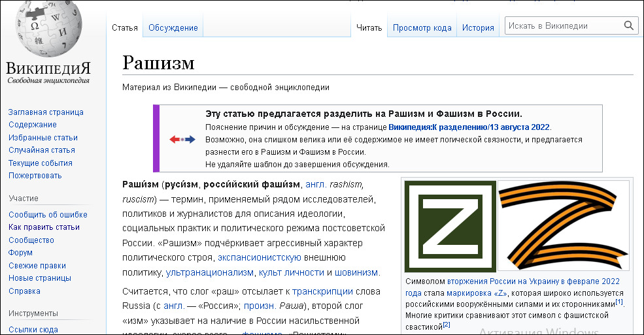
Task: Open the экспансионистскую link
Action: click(x=259, y=257)
